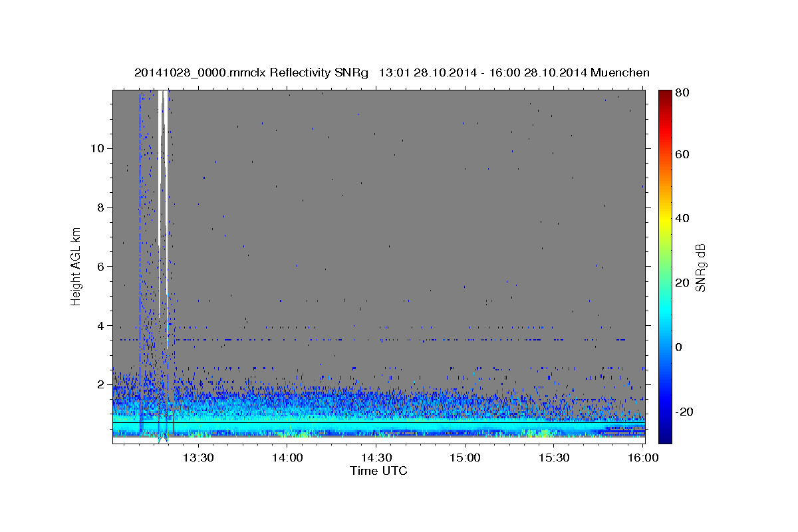
Task: Click the "Time UTC" axis label
Action: click(x=378, y=471)
